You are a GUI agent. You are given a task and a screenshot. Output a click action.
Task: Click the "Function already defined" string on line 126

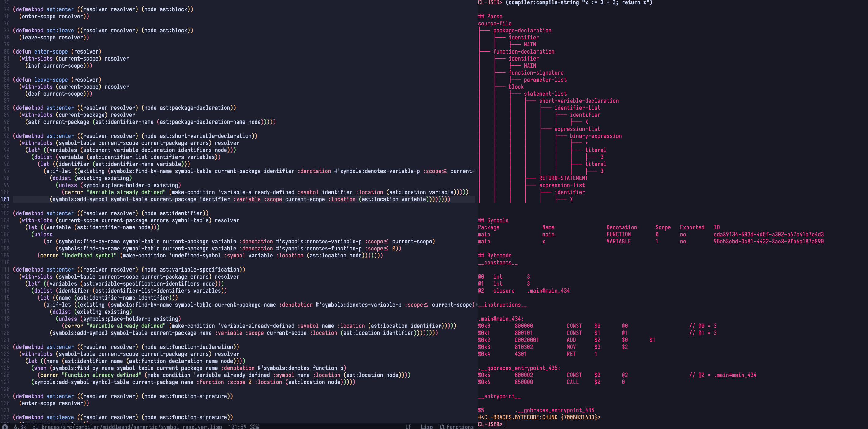point(101,375)
